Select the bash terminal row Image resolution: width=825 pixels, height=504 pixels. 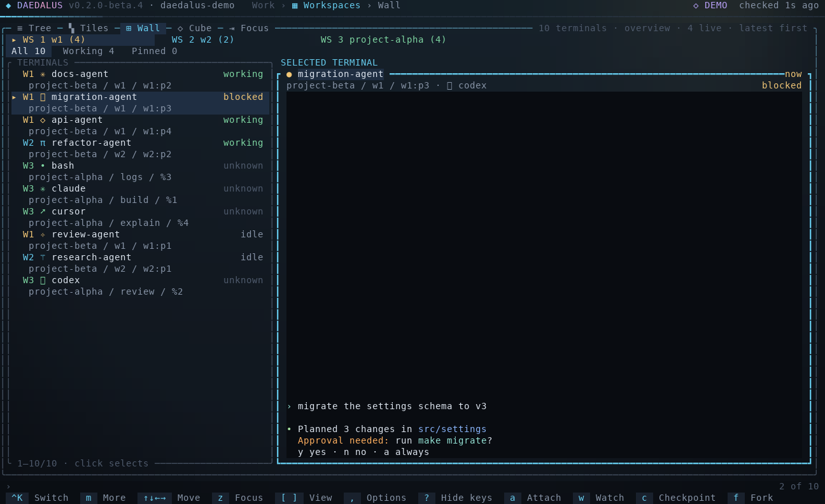point(140,171)
